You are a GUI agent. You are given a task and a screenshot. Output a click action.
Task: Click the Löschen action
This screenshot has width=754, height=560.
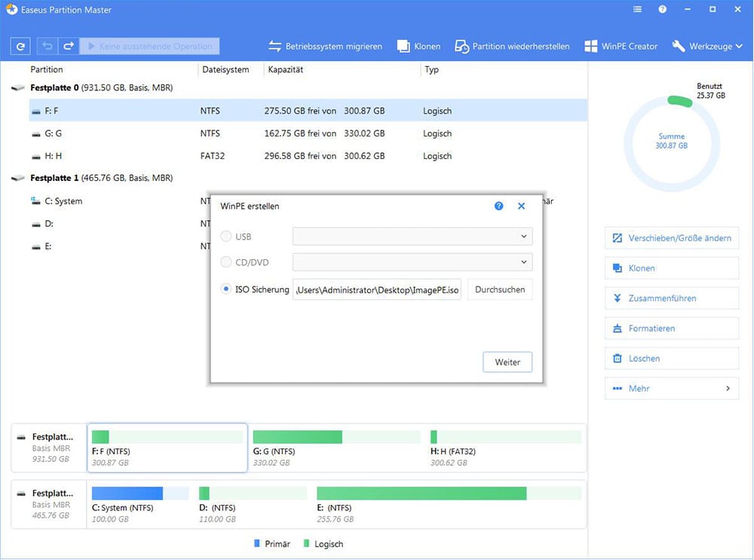tap(671, 359)
